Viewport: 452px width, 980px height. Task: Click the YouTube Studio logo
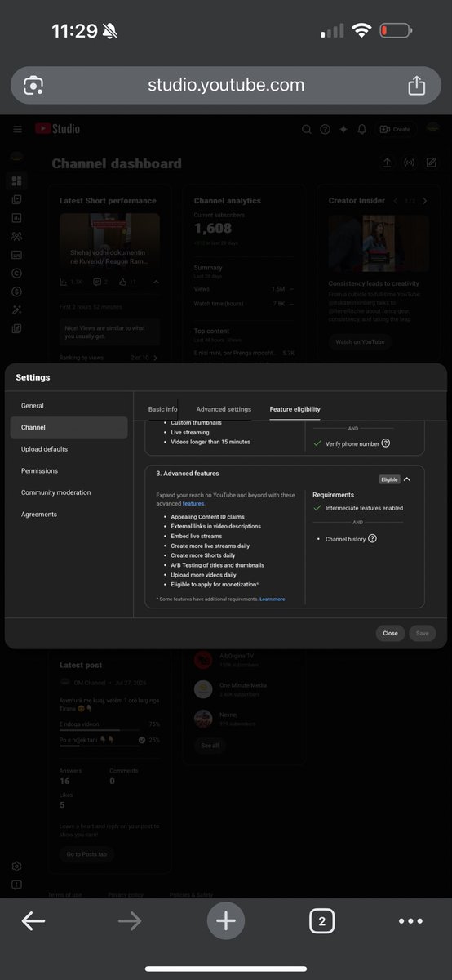tap(57, 129)
